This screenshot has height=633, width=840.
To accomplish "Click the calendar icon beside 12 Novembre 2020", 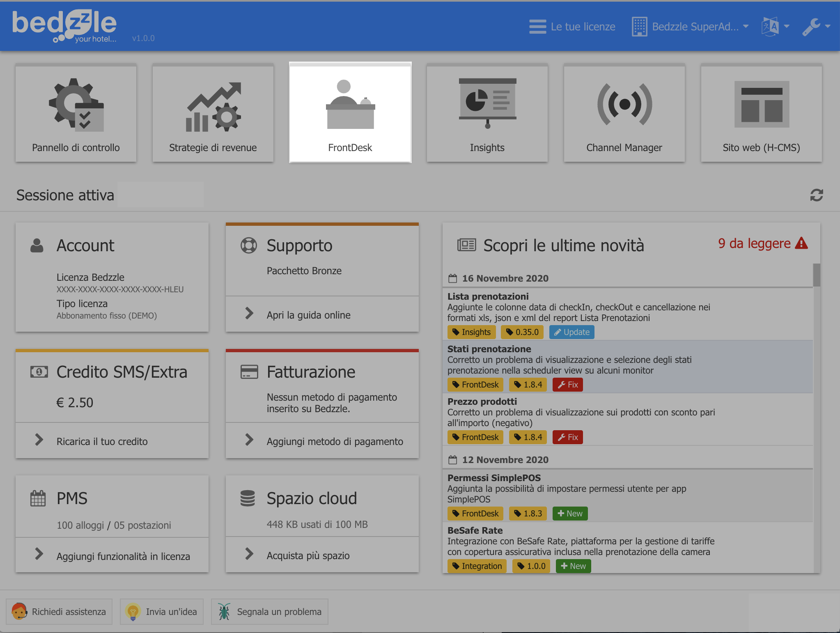I will pyautogui.click(x=453, y=460).
